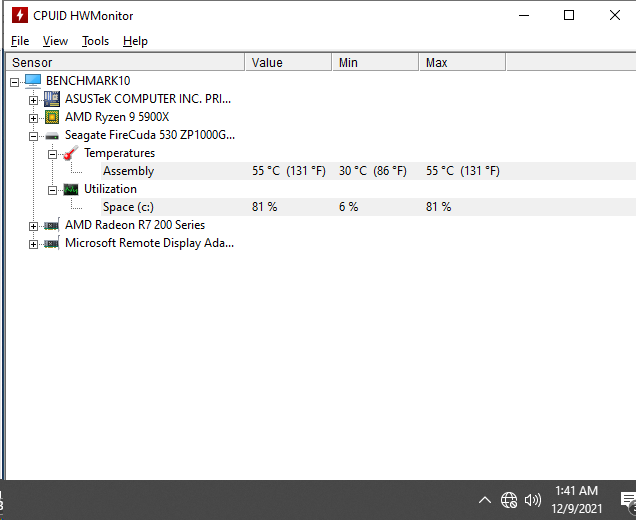
Task: Open the Tools menu
Action: point(95,41)
